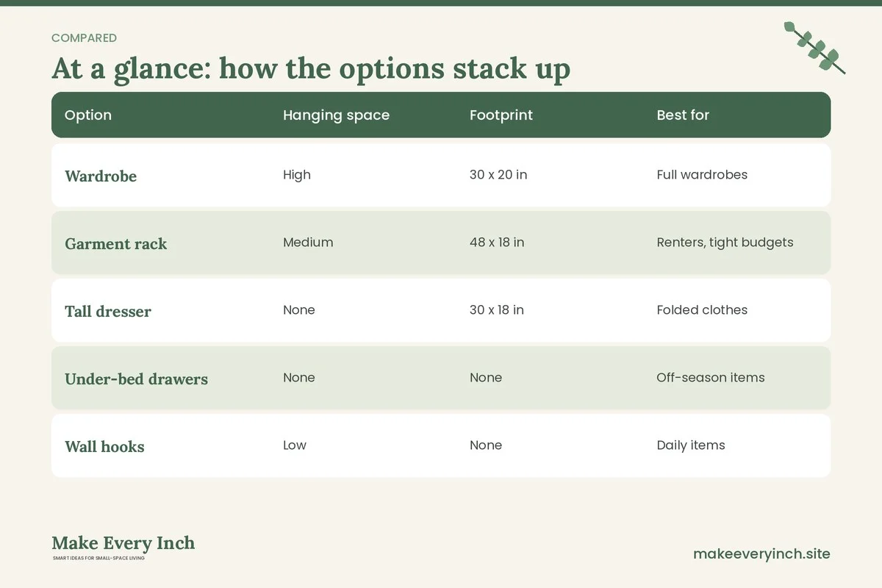Click "Low" in the Wall hooks row
The height and width of the screenshot is (588, 882).
(295, 445)
